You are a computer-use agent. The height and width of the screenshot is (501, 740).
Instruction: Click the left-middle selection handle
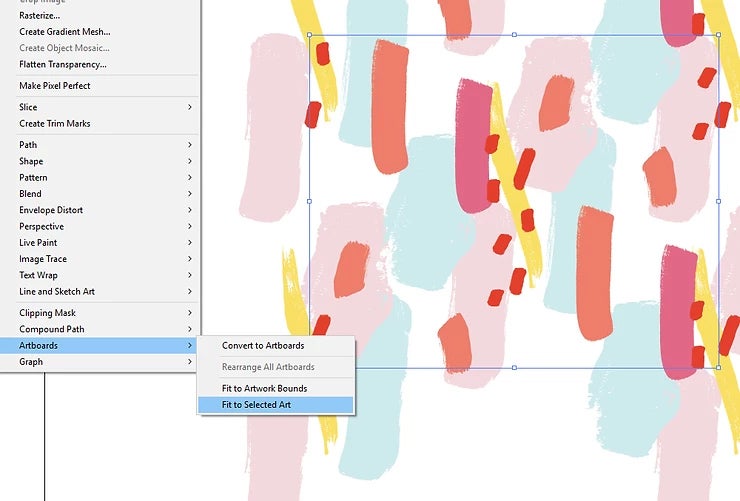tap(310, 201)
